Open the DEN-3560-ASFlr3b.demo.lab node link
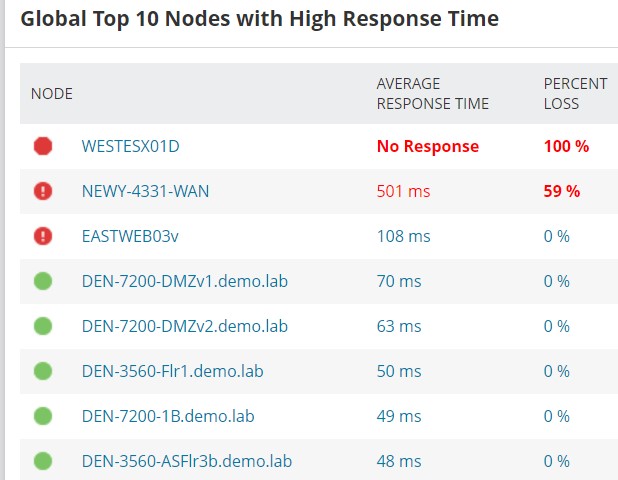Screen dimensions: 618x480 (x=187, y=461)
